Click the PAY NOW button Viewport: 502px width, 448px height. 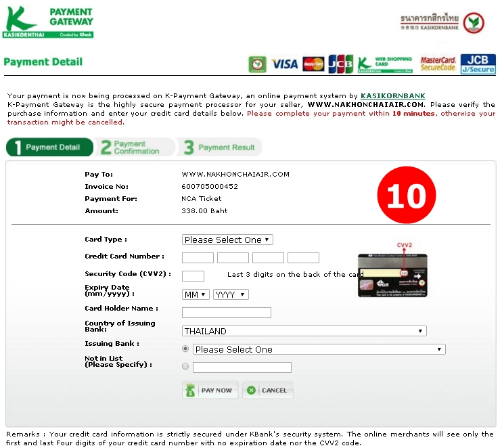210,390
